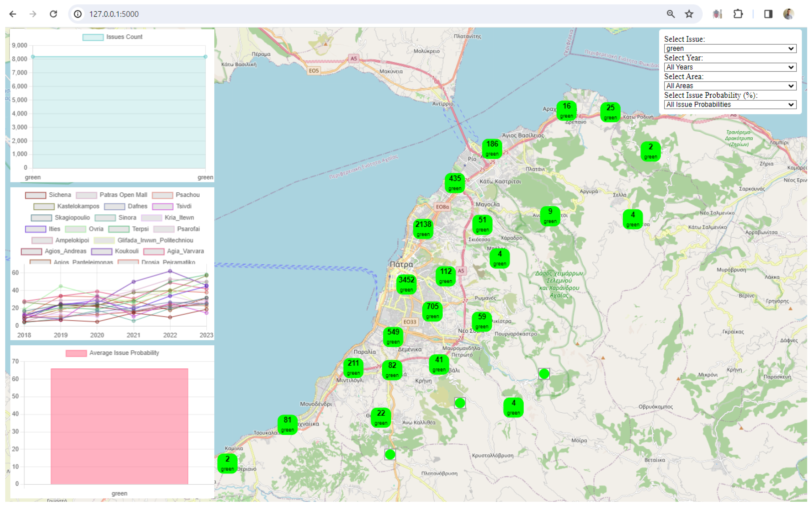Reload the page with the refresh icon
Image resolution: width=812 pixels, height=507 pixels.
pyautogui.click(x=53, y=14)
